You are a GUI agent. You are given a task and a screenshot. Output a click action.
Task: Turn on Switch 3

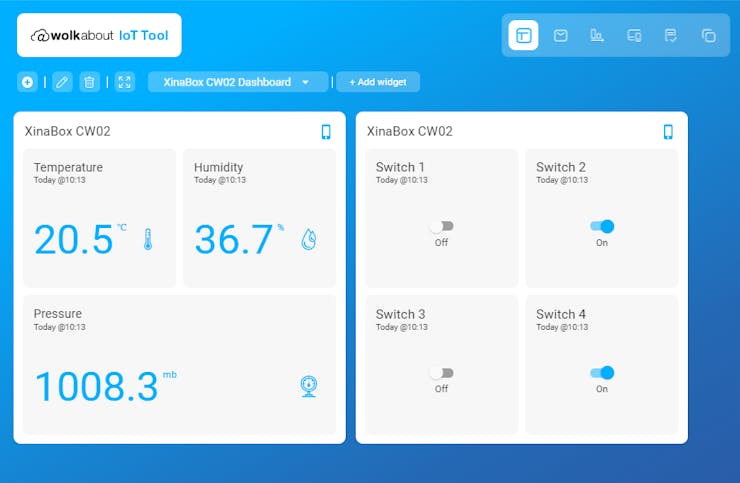pos(442,373)
